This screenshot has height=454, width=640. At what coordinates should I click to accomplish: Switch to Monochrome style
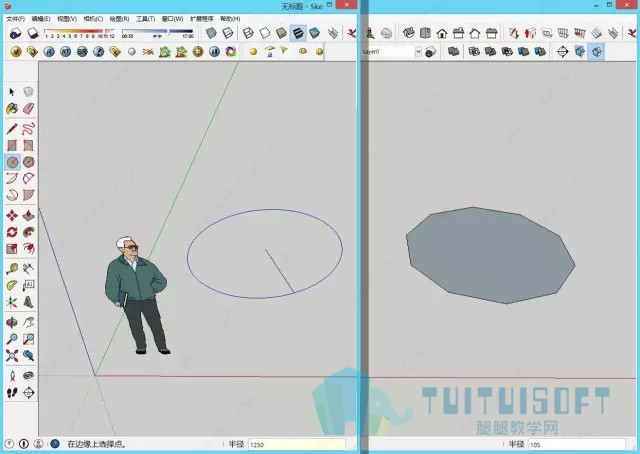click(315, 33)
